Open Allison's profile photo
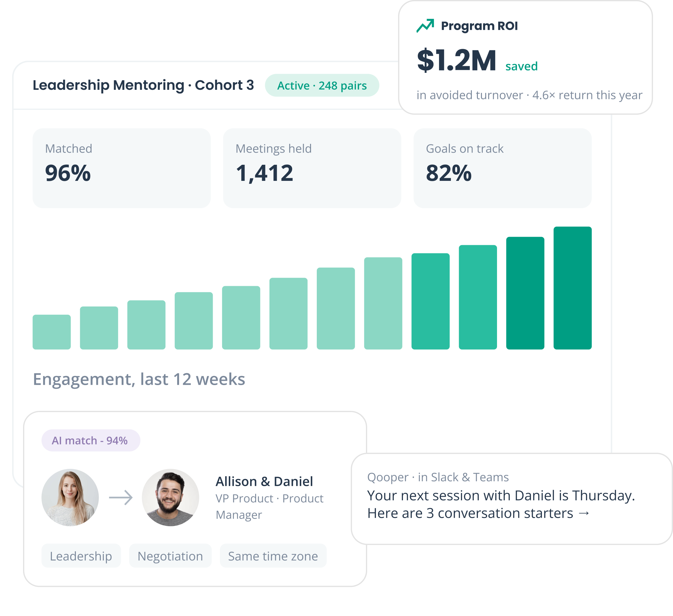Viewport: 673px width, 616px height. (70, 497)
